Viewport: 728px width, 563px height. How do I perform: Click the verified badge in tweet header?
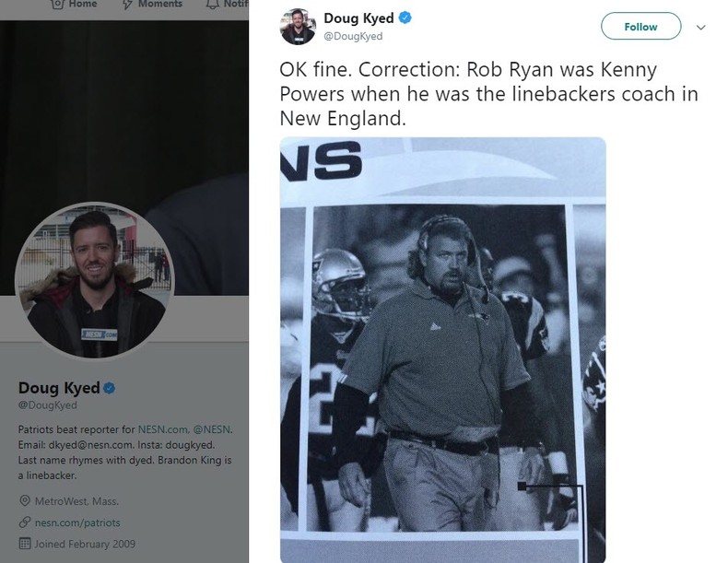(x=405, y=18)
